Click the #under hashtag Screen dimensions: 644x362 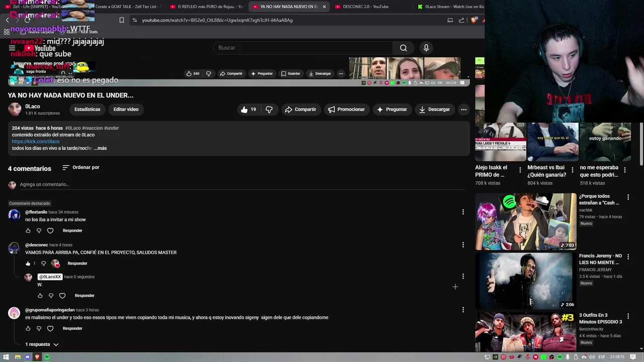point(112,128)
